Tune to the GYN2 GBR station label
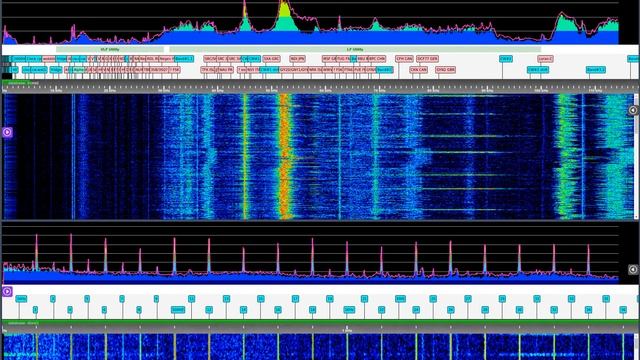The width and height of the screenshot is (640, 360). [x=445, y=70]
